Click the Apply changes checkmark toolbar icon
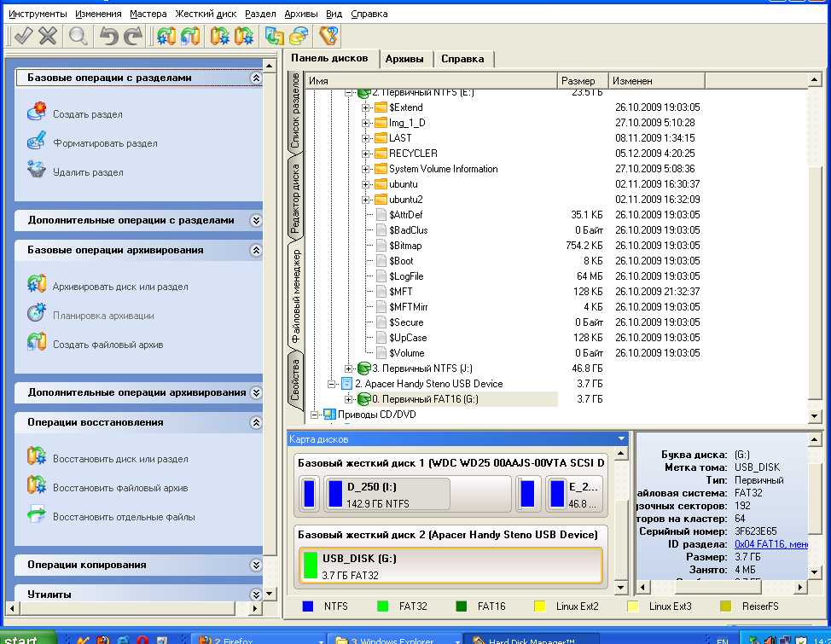This screenshot has height=644, width=831. [23, 36]
